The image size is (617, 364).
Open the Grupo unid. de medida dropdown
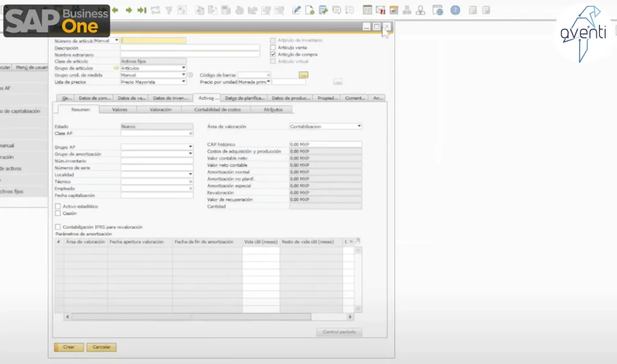(183, 75)
